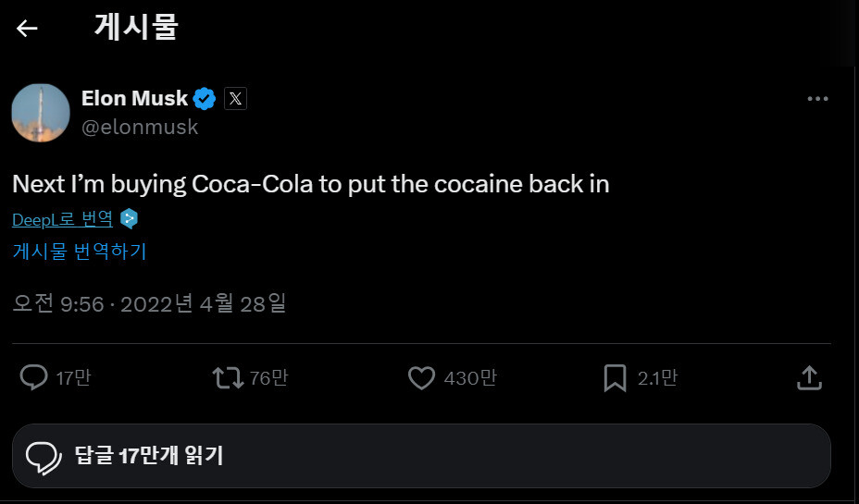Click Elon Musk's profile avatar

tap(41, 113)
